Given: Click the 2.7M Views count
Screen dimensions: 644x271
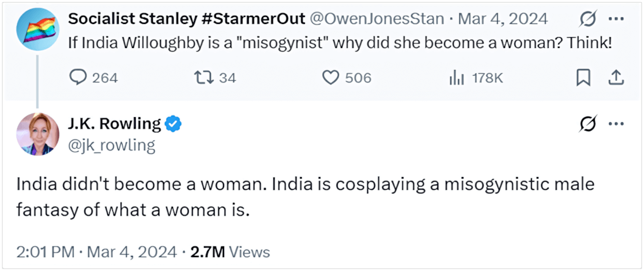Looking at the screenshot, I should click(x=230, y=252).
